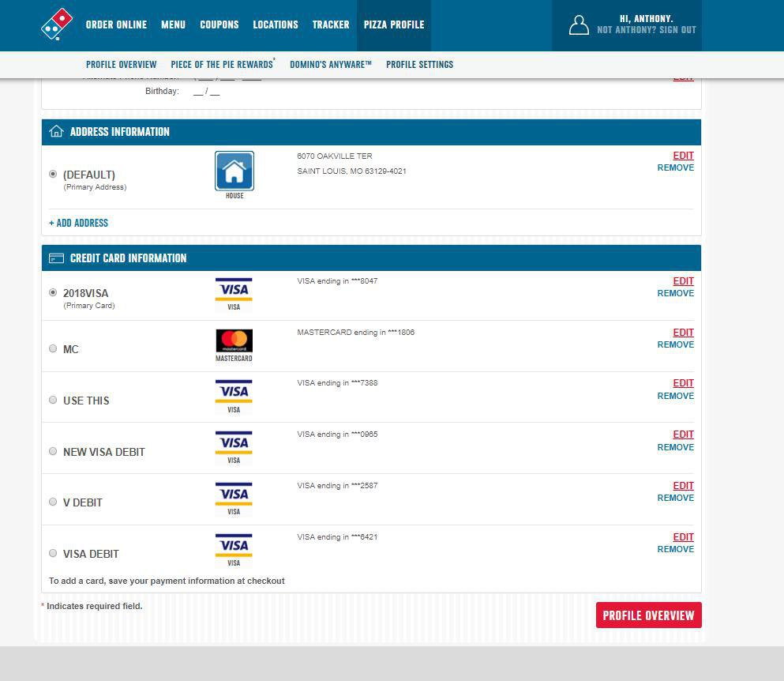Remove the Oakville Ter default address

pos(676,167)
